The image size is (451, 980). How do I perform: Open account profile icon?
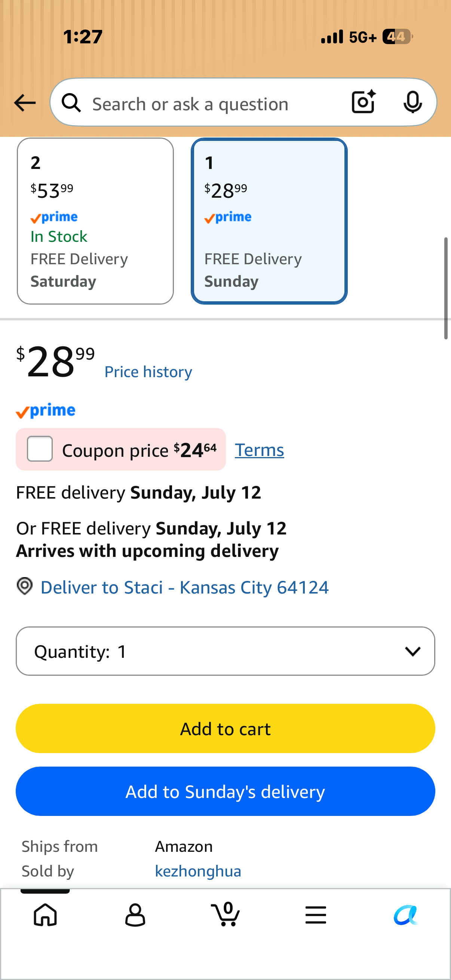pyautogui.click(x=135, y=915)
